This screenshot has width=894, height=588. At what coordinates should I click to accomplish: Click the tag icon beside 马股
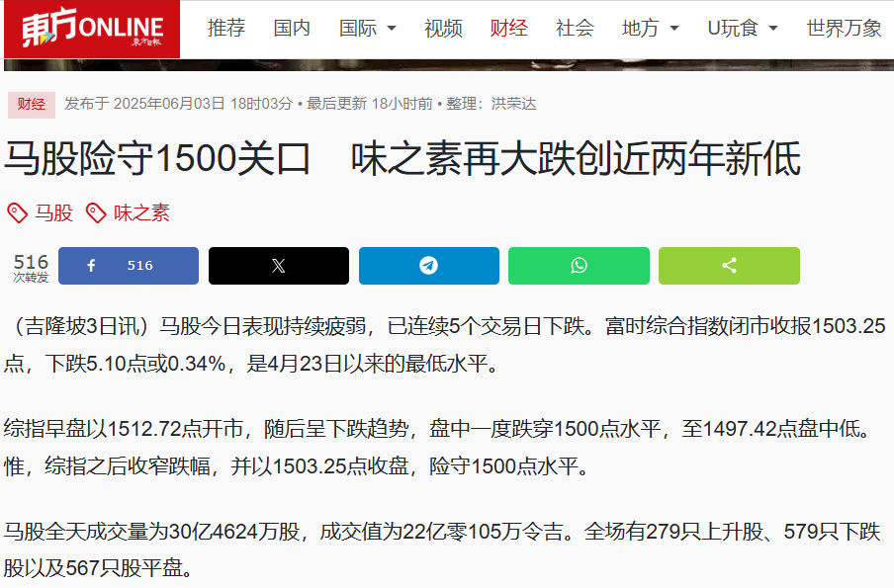click(17, 213)
